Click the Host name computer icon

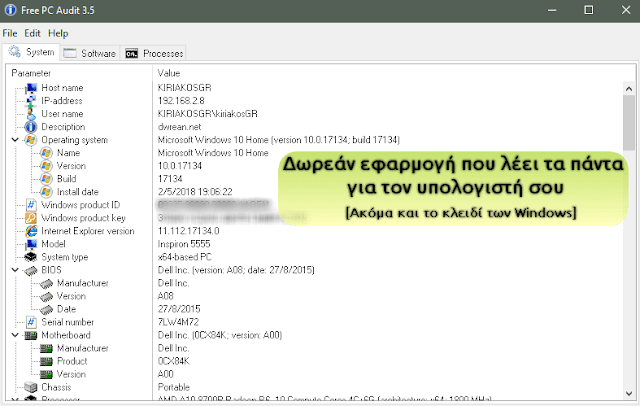[31, 88]
